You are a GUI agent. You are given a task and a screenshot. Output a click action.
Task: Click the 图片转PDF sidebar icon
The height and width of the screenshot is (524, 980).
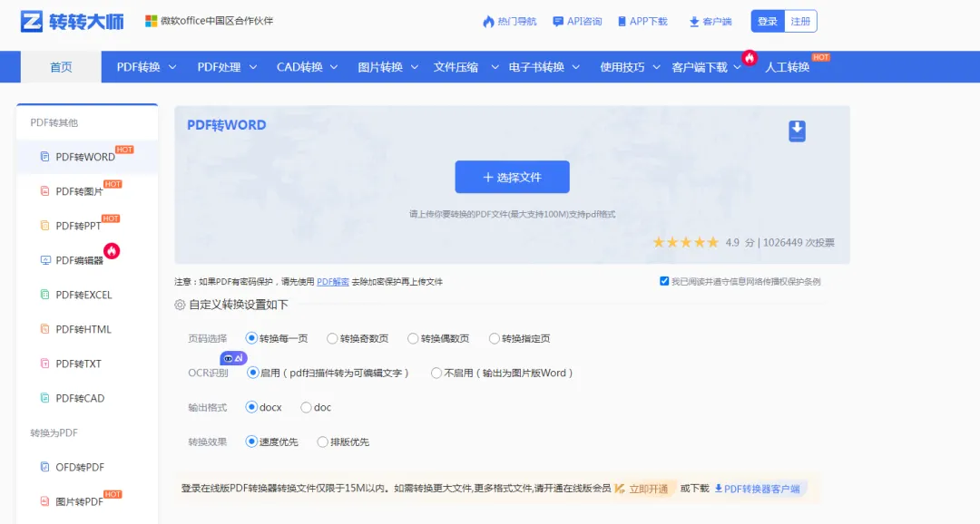45,501
